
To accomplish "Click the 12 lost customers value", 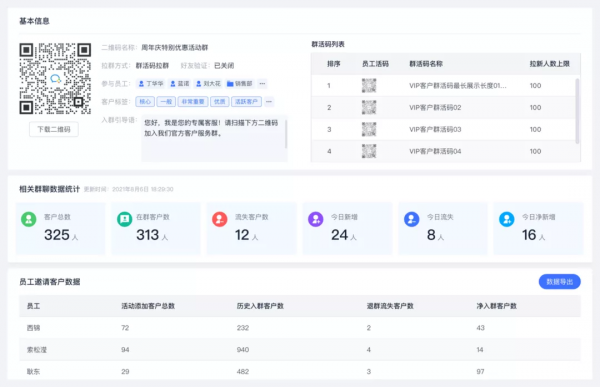I will coord(242,235).
